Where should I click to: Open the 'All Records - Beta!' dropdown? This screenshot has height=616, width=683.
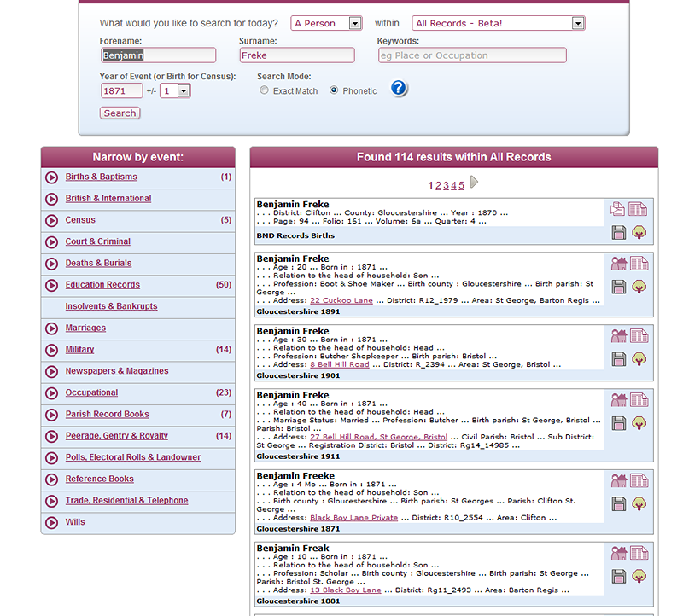click(499, 23)
